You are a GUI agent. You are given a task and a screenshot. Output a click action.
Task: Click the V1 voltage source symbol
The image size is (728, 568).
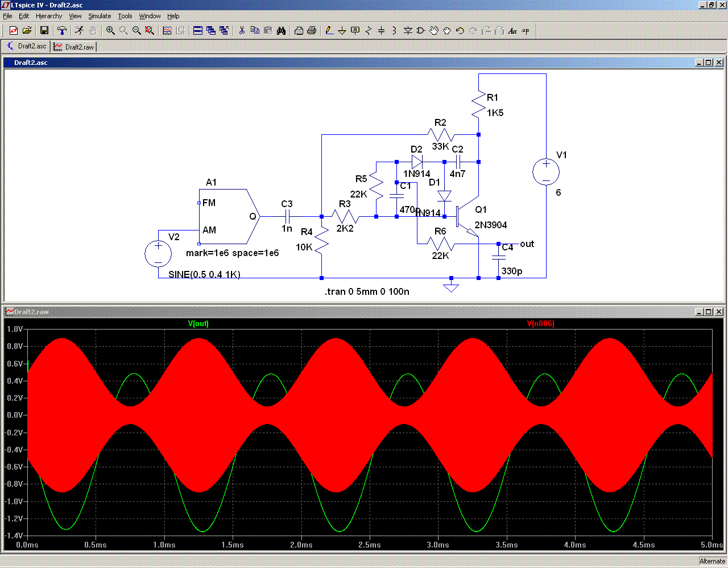(546, 172)
